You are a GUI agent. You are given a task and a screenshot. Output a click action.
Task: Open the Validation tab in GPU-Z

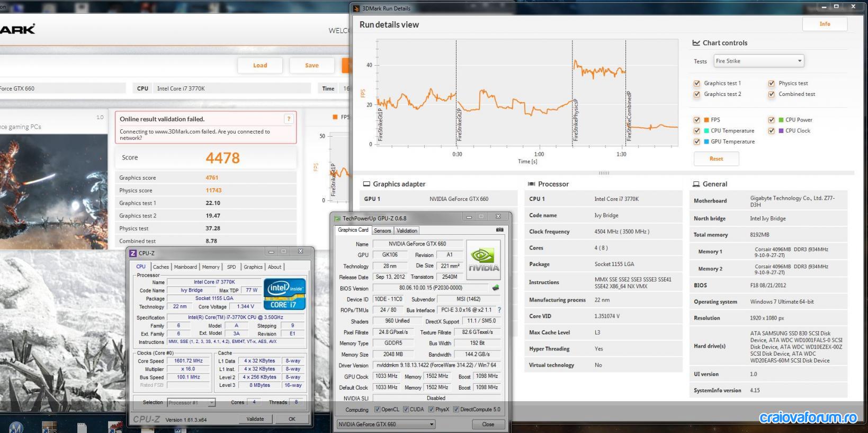407,231
